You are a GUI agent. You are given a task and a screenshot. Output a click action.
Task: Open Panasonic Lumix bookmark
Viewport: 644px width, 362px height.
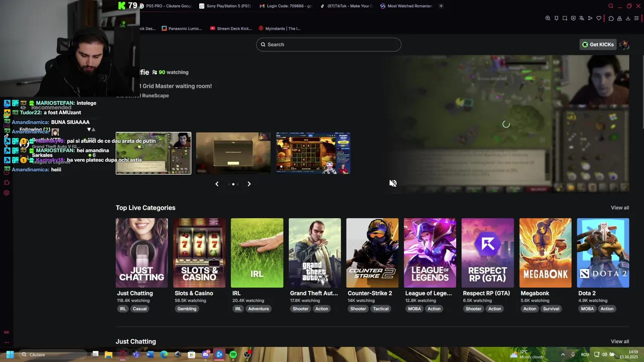click(182, 29)
